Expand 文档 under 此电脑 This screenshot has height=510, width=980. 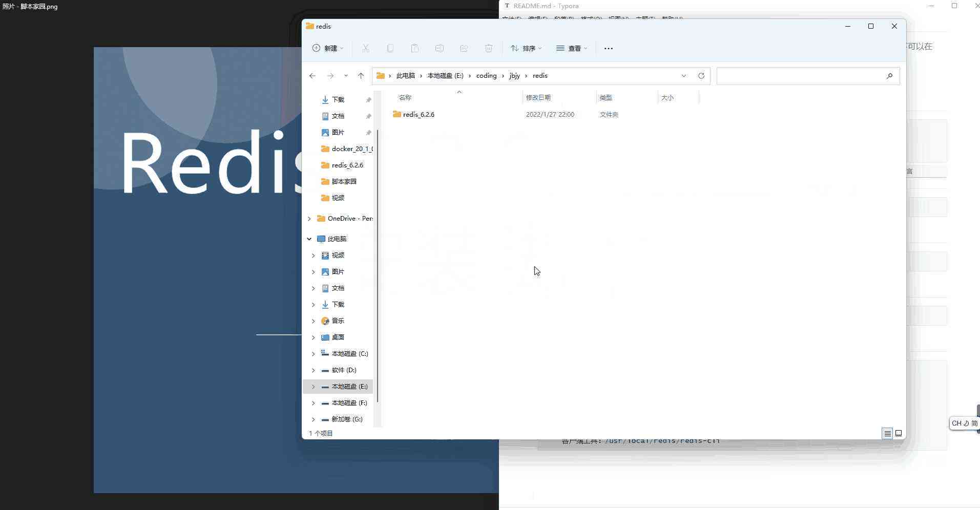click(x=313, y=288)
